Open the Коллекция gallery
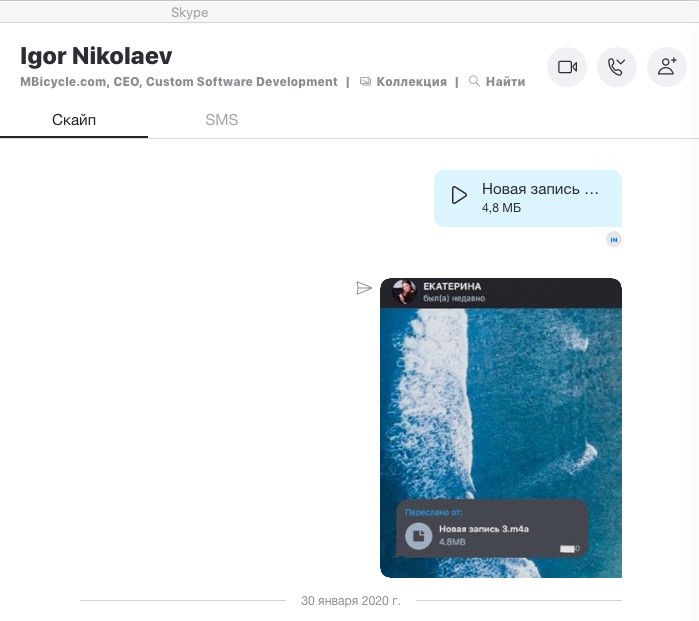The height and width of the screenshot is (621, 699). [x=404, y=82]
